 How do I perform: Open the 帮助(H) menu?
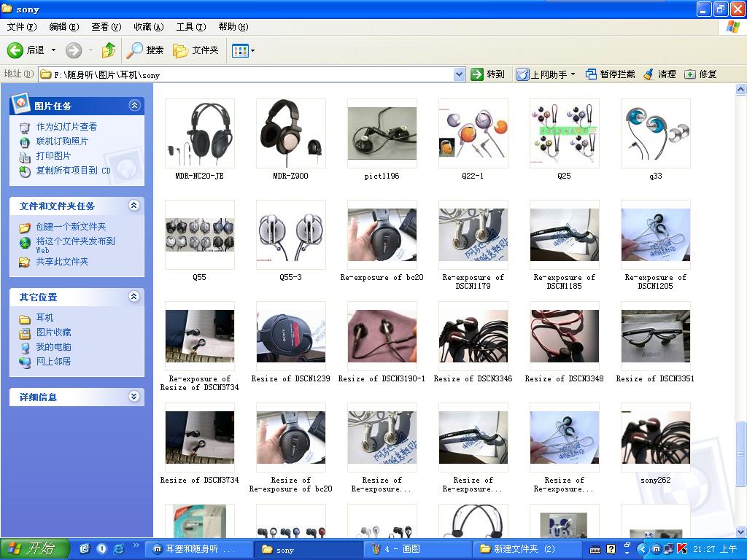(x=233, y=27)
